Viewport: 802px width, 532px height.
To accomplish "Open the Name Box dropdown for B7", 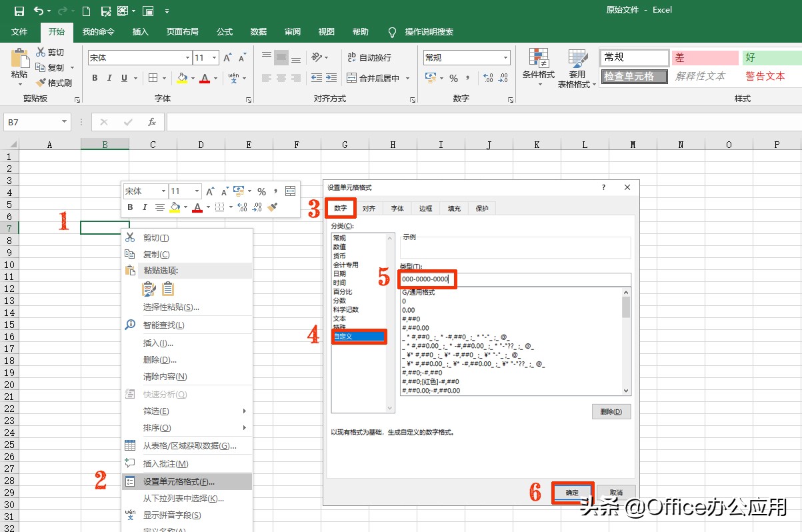I will pos(65,122).
